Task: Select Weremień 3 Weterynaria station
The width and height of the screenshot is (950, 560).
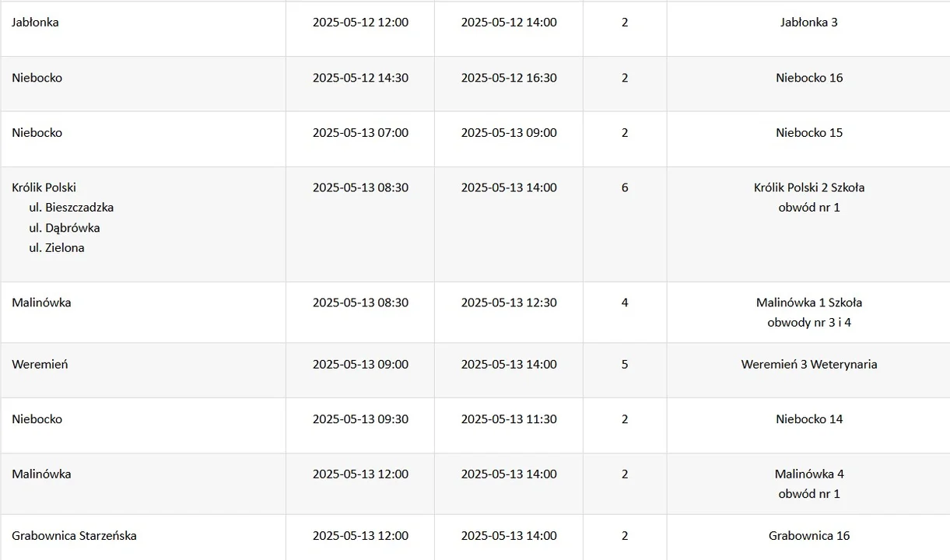Action: tap(808, 364)
